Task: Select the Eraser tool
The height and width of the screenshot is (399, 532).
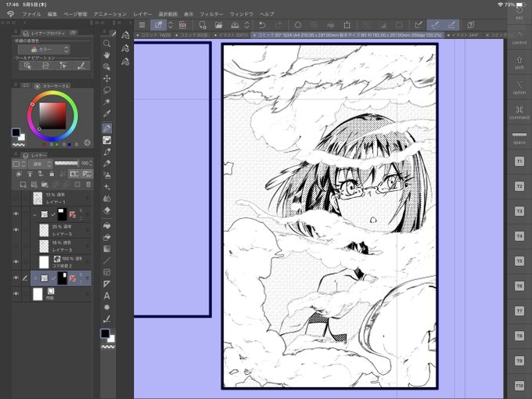Action: pyautogui.click(x=107, y=210)
